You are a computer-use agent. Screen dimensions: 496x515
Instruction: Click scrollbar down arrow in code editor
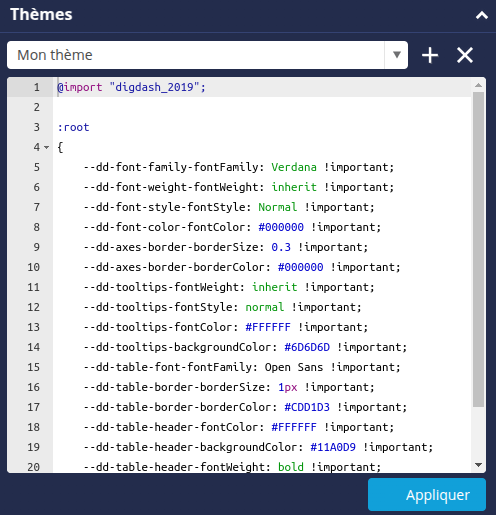pyautogui.click(x=478, y=465)
